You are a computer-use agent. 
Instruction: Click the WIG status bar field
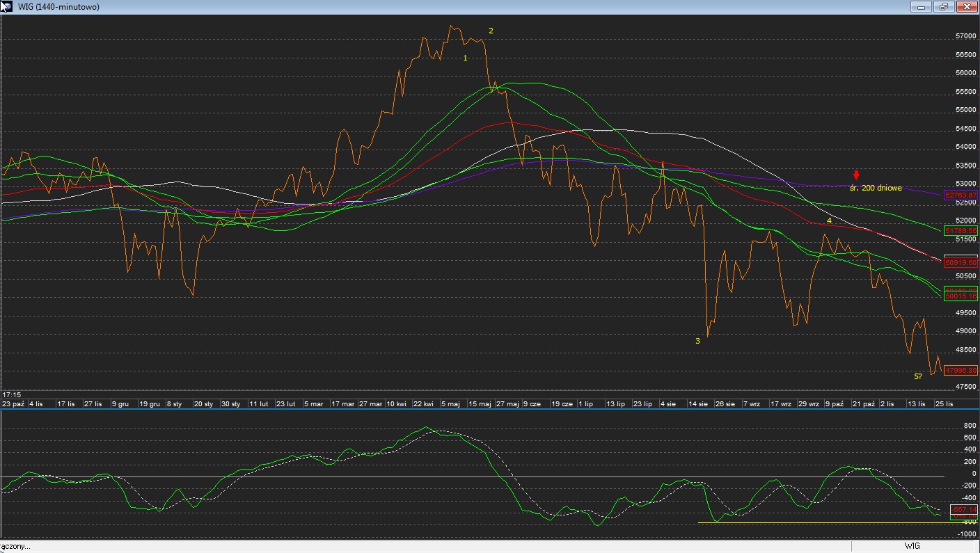912,546
